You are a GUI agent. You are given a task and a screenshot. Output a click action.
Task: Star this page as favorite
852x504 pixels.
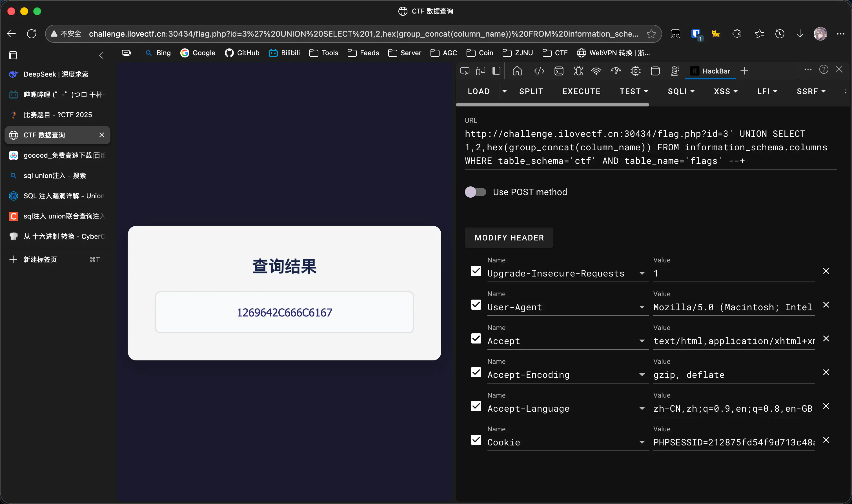pyautogui.click(x=651, y=34)
